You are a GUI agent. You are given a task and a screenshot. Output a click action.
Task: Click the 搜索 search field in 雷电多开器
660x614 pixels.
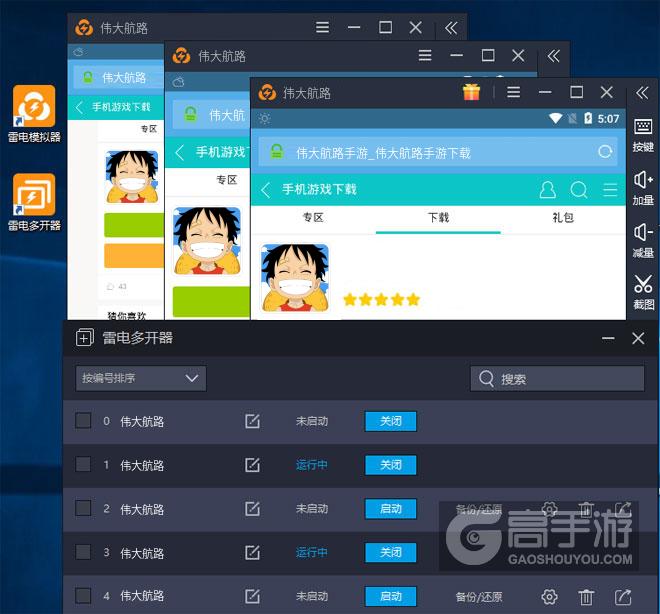pyautogui.click(x=557, y=379)
